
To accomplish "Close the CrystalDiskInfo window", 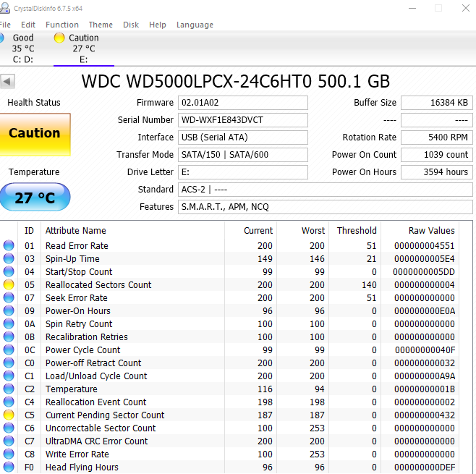I will click(x=466, y=8).
